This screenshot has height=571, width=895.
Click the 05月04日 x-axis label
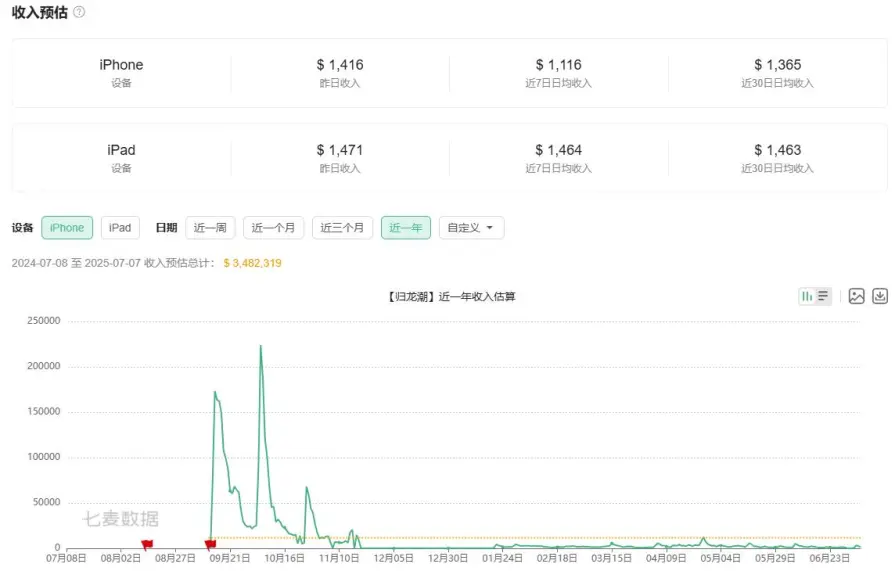tap(720, 558)
